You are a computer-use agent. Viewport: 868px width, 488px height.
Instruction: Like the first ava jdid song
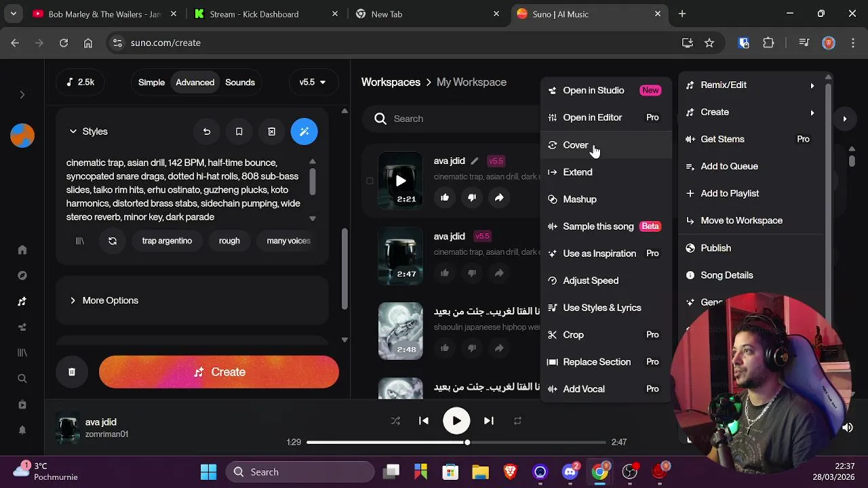pyautogui.click(x=445, y=197)
